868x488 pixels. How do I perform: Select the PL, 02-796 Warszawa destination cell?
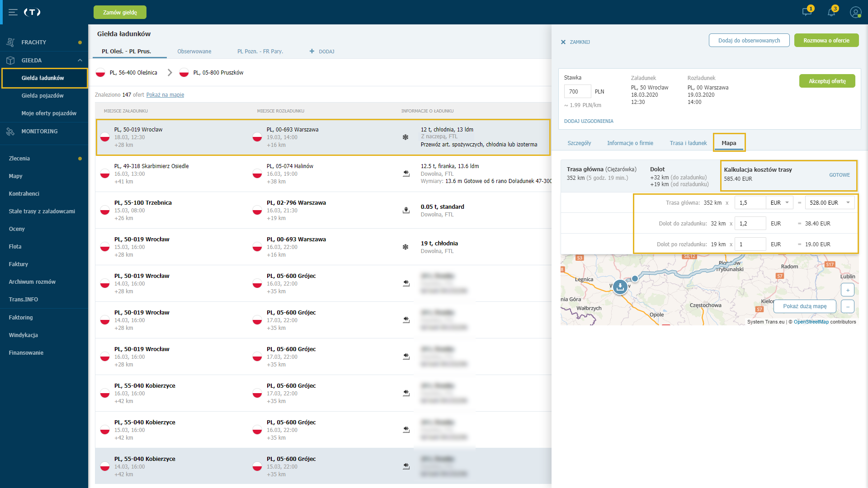296,203
